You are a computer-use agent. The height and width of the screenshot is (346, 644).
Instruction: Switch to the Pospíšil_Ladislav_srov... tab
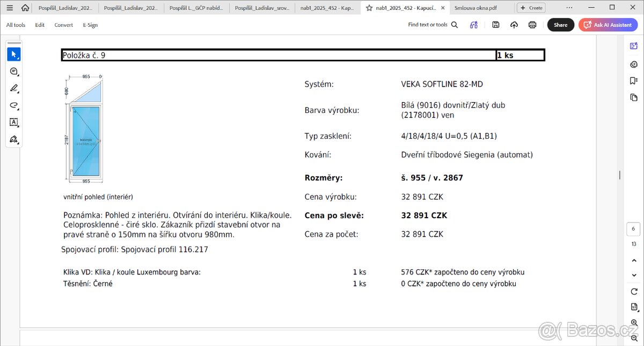click(x=262, y=8)
